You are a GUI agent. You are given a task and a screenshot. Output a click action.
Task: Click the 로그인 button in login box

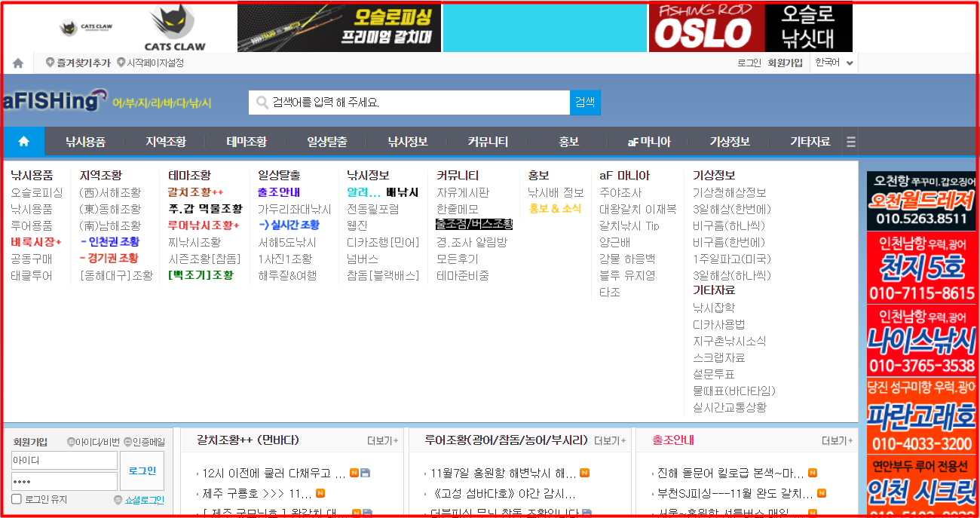point(142,470)
